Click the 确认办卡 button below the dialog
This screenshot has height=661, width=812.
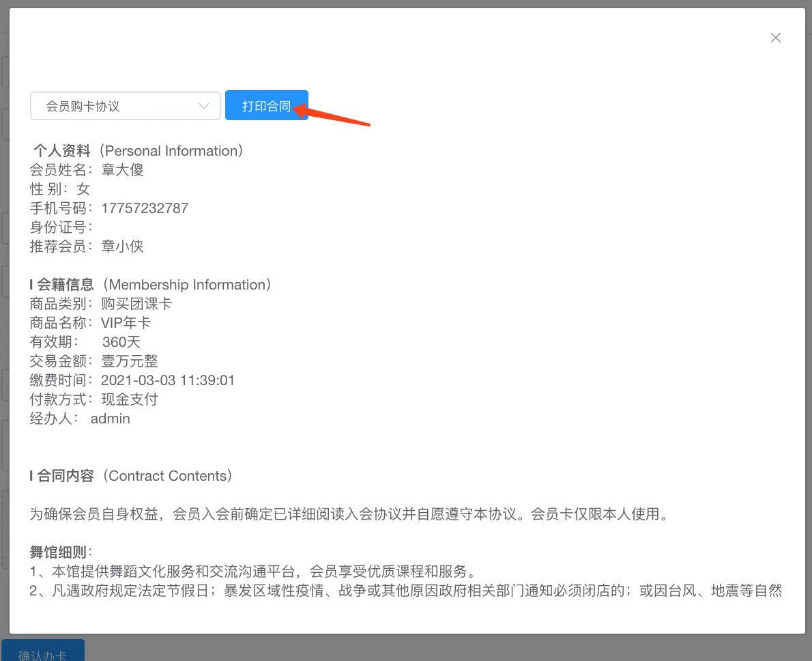coord(43,653)
